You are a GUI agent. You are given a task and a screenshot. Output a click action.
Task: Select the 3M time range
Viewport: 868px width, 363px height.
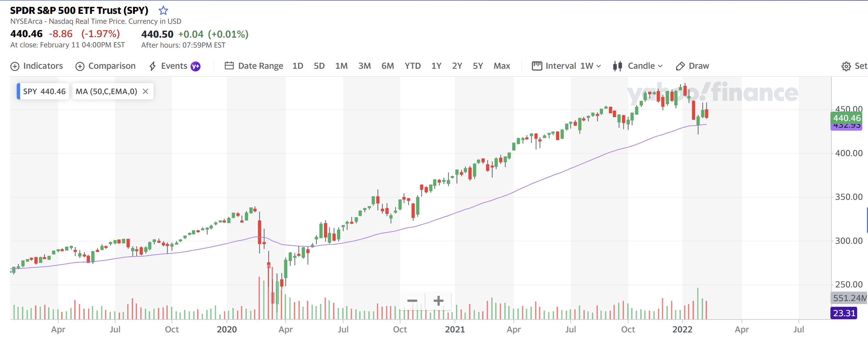point(364,66)
